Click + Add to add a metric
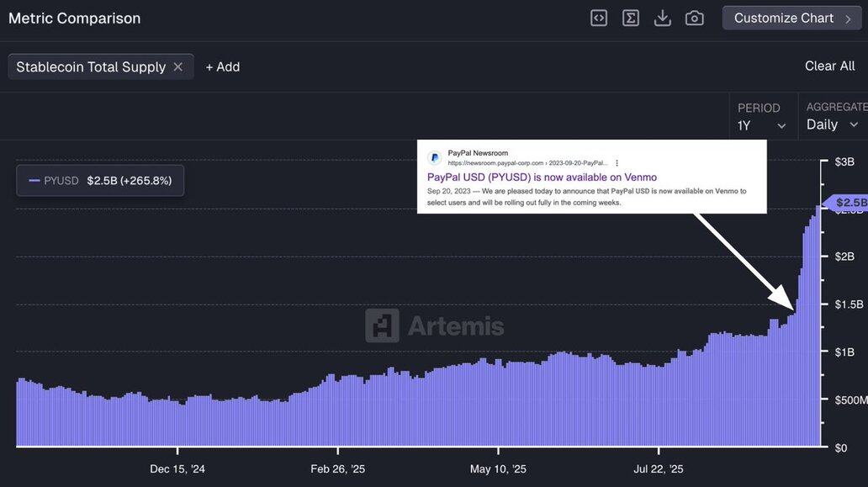Image resolution: width=868 pixels, height=487 pixels. point(223,66)
